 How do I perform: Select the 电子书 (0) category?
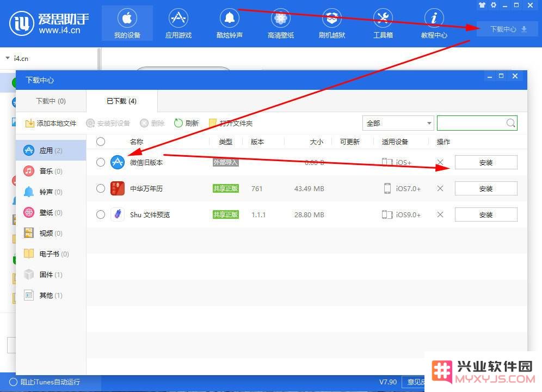(x=51, y=254)
